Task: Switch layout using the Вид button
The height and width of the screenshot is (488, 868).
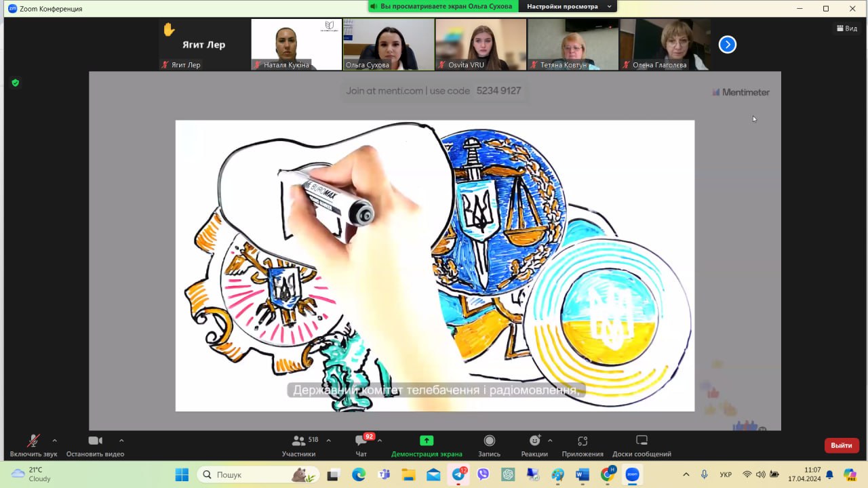Action: tap(847, 28)
